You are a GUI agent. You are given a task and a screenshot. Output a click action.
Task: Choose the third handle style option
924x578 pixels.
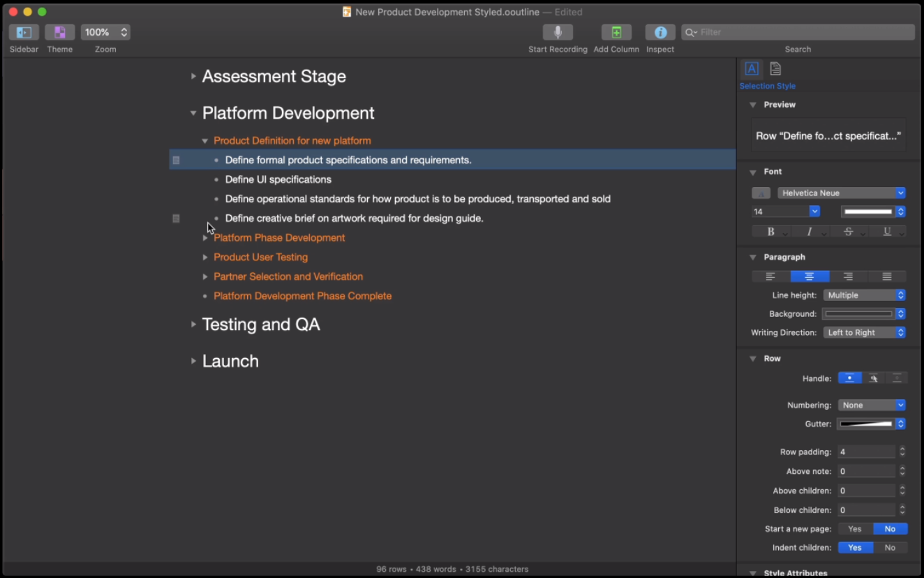pos(896,378)
